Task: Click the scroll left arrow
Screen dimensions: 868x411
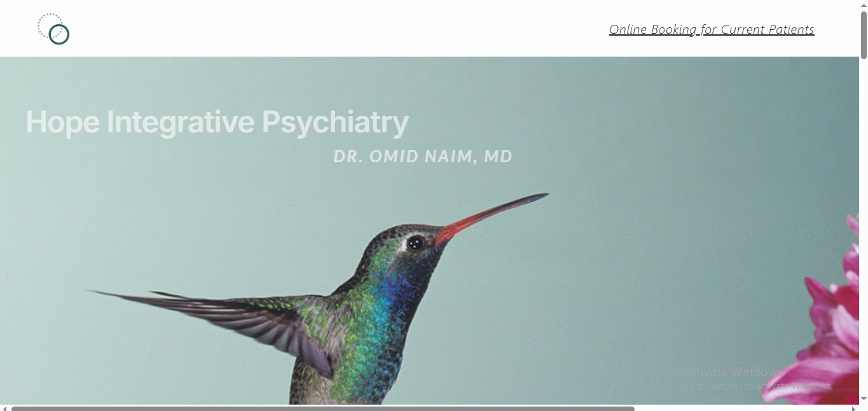Action: (x=4, y=408)
